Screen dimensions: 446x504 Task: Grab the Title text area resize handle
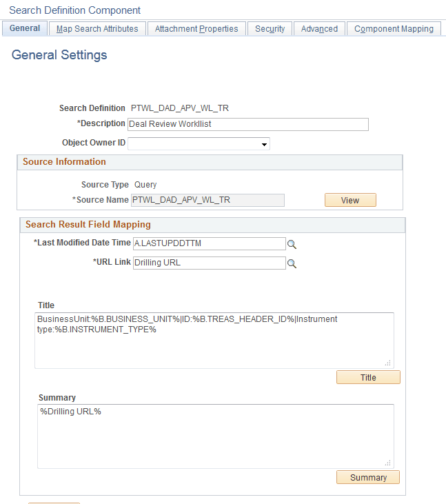coord(388,363)
